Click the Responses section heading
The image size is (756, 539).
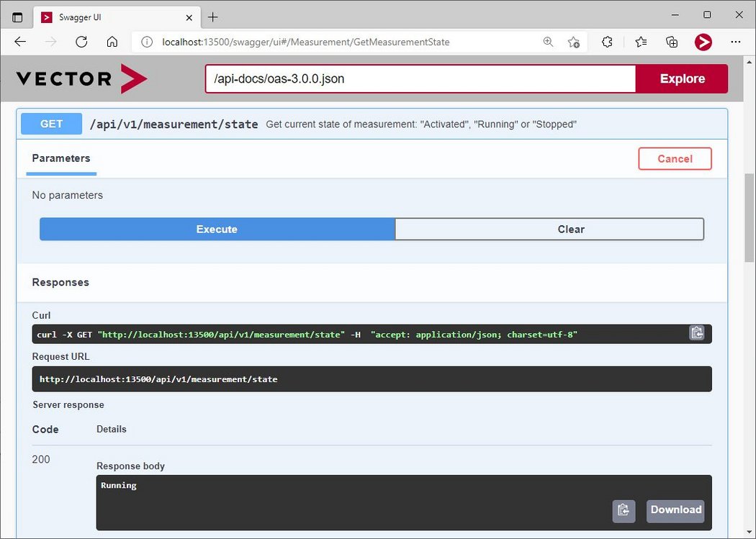tap(60, 282)
